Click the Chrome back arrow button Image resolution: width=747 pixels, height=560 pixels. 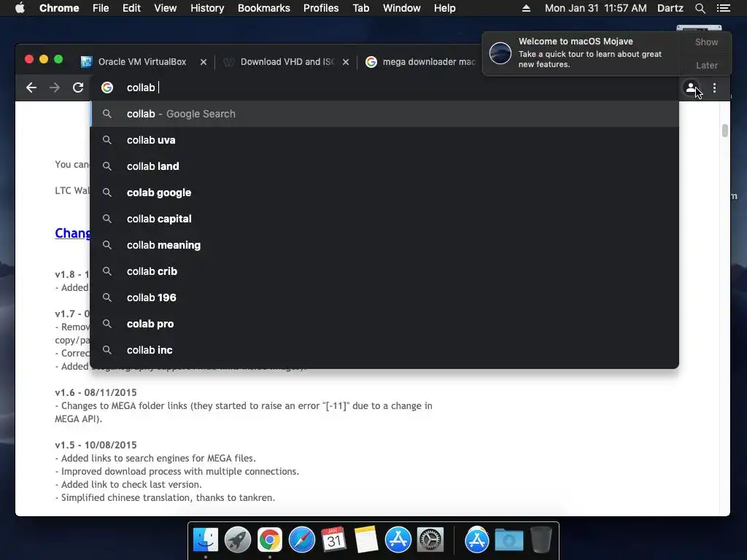click(31, 87)
